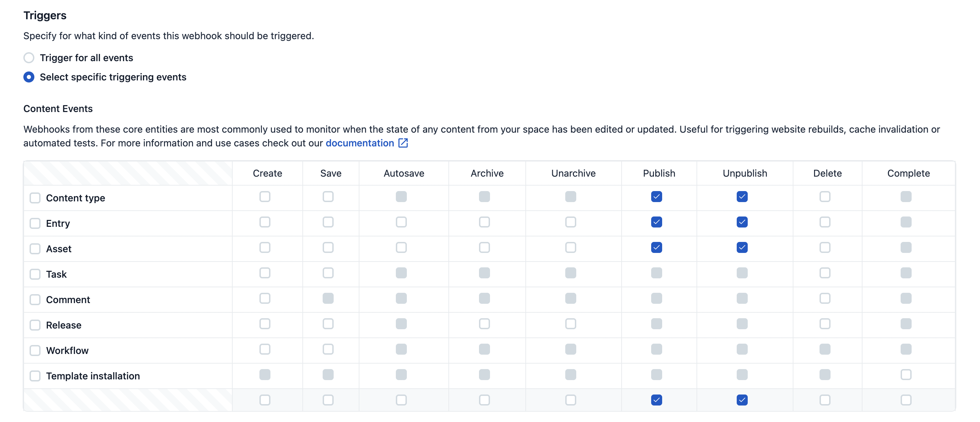Check the Create checkbox for Comment
This screenshot has width=980, height=422.
coord(265,298)
